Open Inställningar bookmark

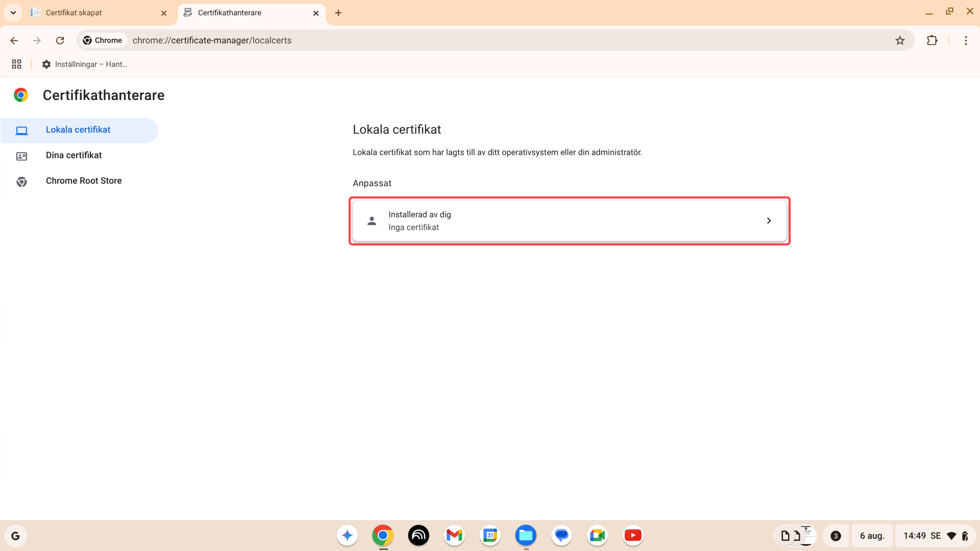(x=85, y=64)
